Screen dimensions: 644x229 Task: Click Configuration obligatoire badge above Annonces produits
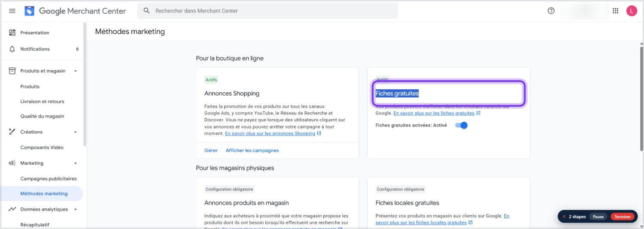229,189
